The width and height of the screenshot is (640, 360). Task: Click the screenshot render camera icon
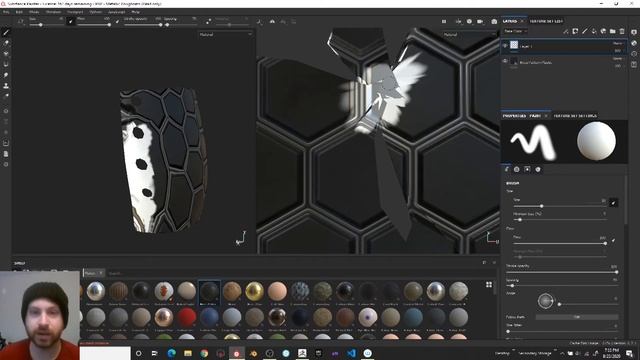click(x=494, y=21)
